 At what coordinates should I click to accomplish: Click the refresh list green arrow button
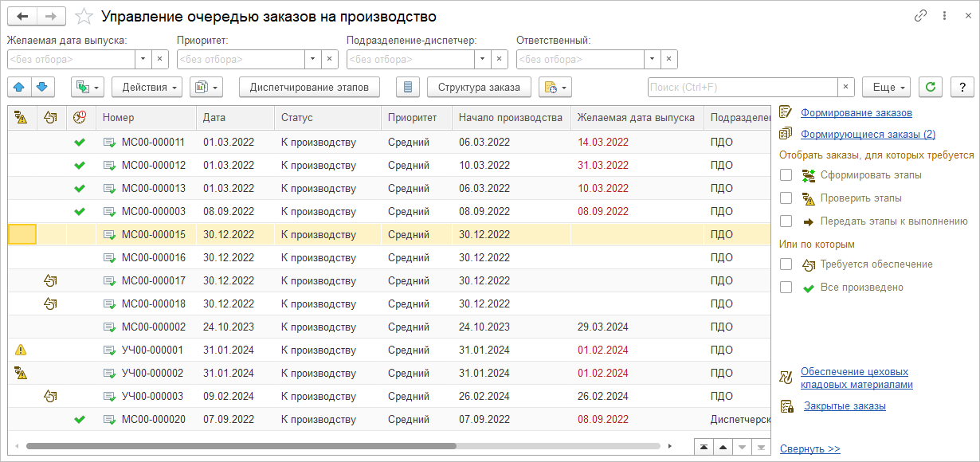931,87
